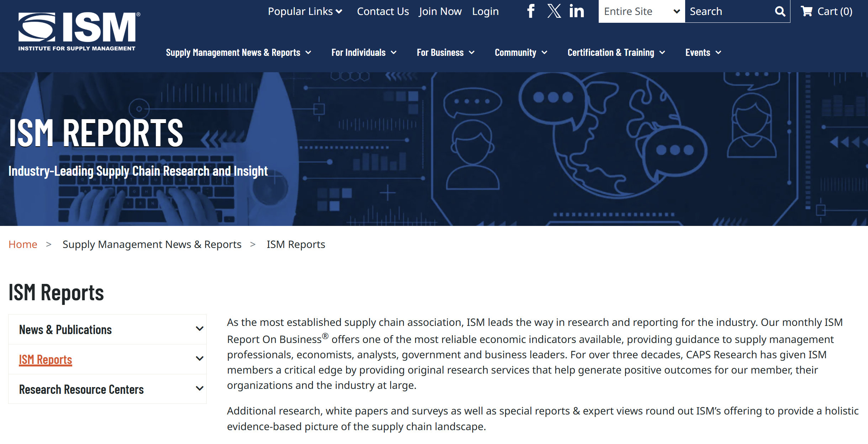
Task: Open the Entire Site search scope dropdown
Action: tap(641, 11)
